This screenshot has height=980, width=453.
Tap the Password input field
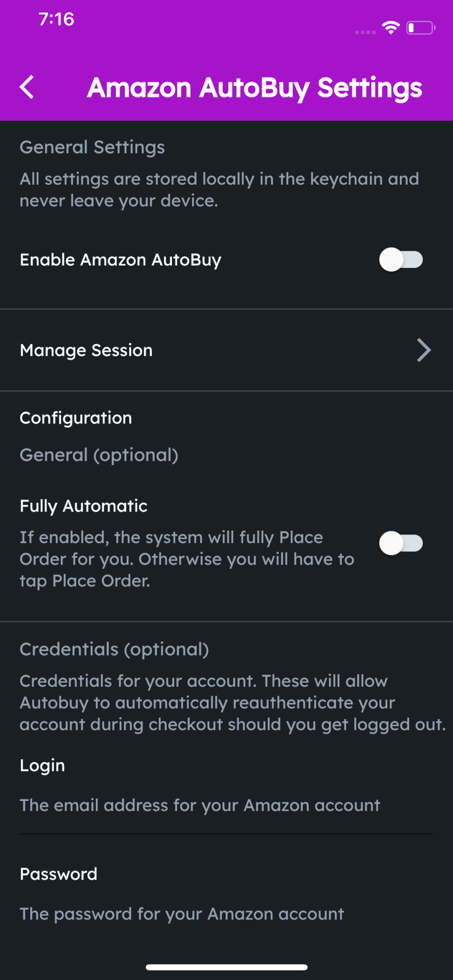point(181,913)
